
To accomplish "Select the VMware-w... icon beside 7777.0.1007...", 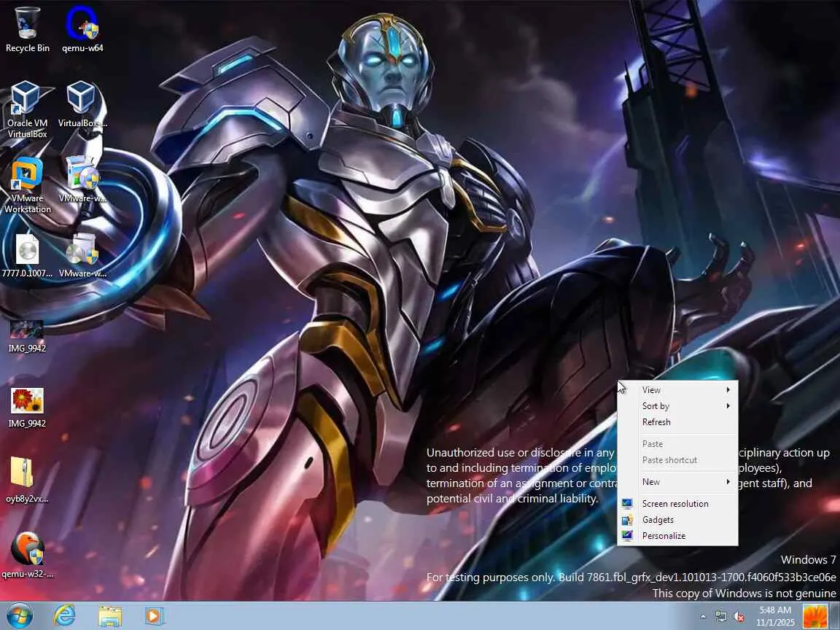I will 82,255.
